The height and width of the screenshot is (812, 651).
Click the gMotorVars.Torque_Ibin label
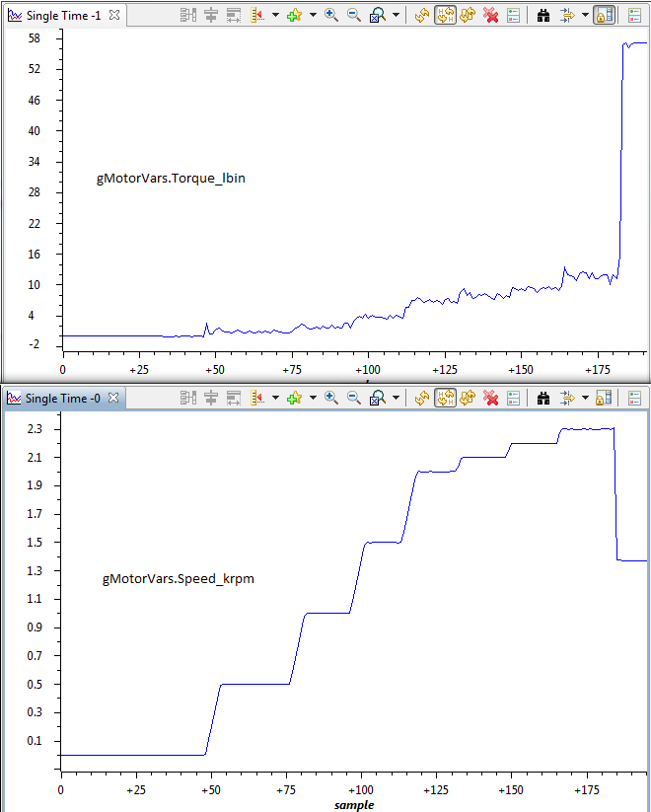coord(171,179)
